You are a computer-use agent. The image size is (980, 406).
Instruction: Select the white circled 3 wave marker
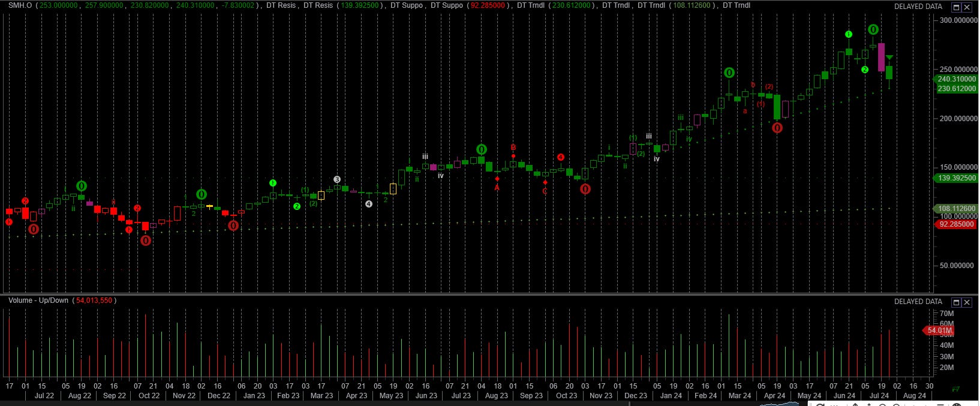click(x=337, y=179)
